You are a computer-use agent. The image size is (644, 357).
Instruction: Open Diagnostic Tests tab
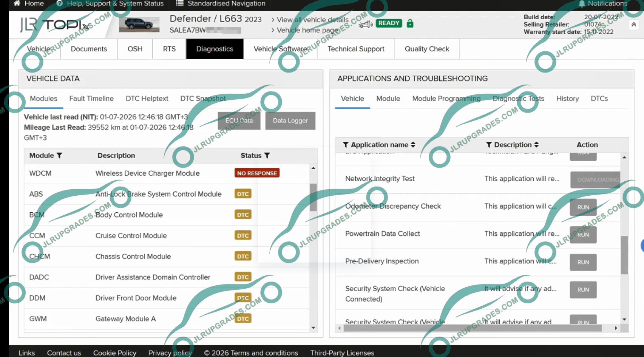click(x=518, y=99)
